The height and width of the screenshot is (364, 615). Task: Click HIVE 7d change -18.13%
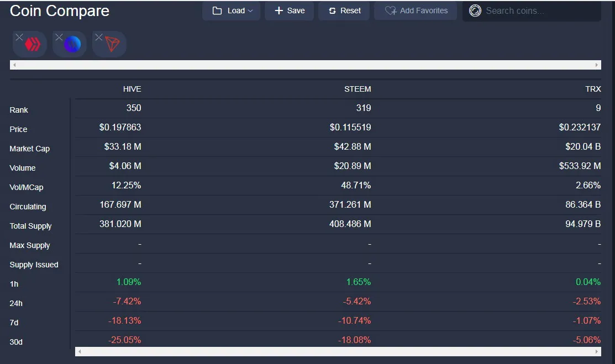[124, 320]
